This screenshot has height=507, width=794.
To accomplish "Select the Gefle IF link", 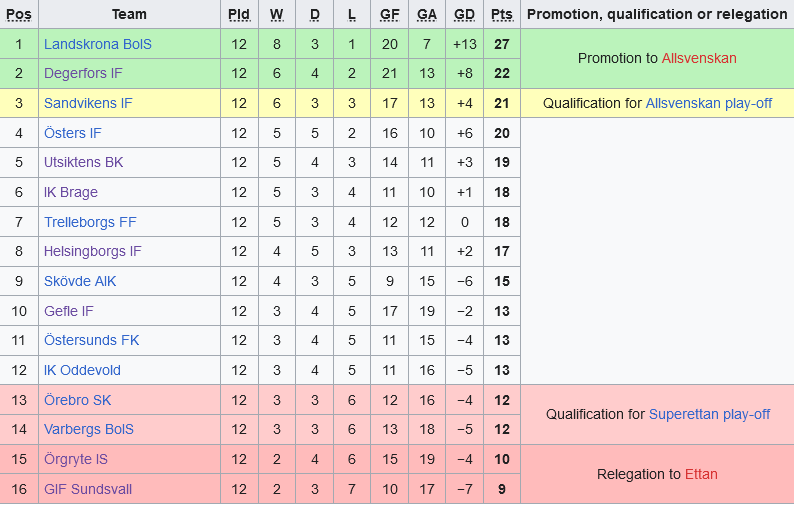I will point(69,311).
